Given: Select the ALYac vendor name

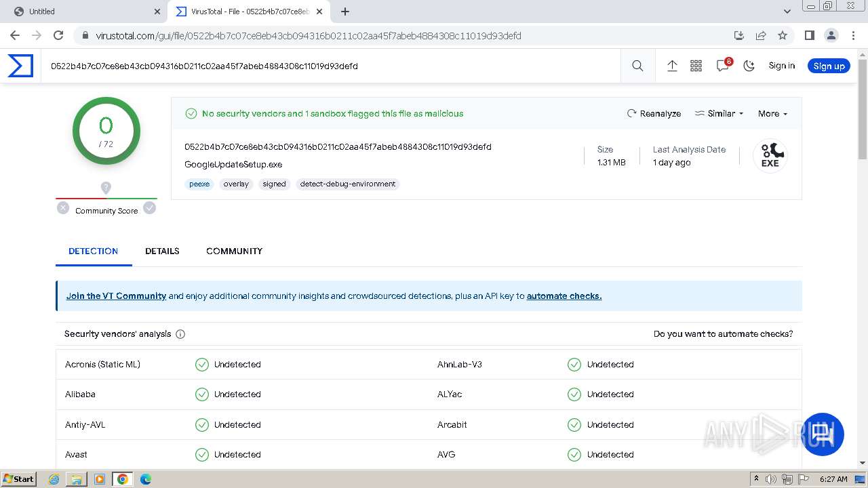Looking at the screenshot, I should tap(451, 394).
